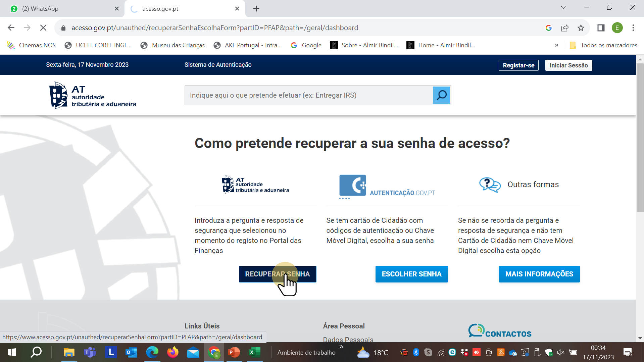Mute or unmute system volume icon
This screenshot has height=362, width=644.
[560, 352]
